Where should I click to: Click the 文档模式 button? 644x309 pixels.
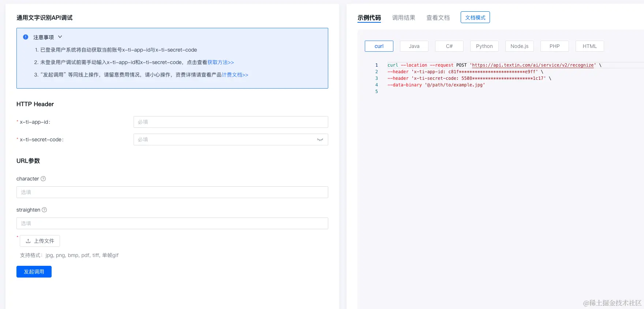(475, 17)
